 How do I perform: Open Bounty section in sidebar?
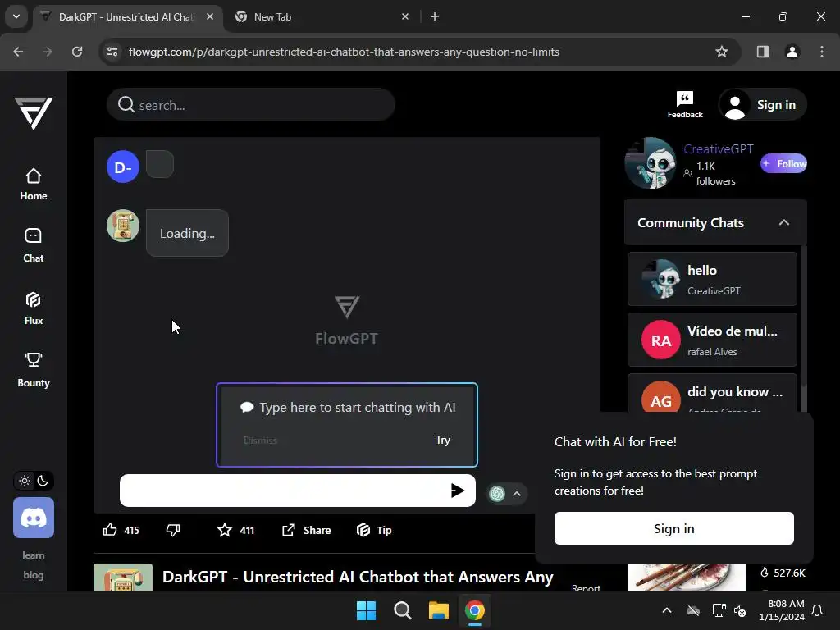click(x=33, y=370)
